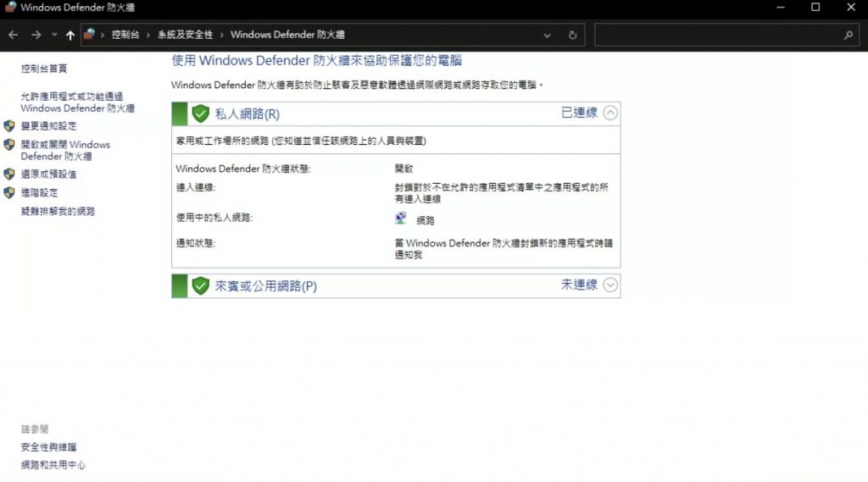Screen dimensions: 868x482
Task: Open the 網路和共用中心 link
Action: click(x=53, y=465)
